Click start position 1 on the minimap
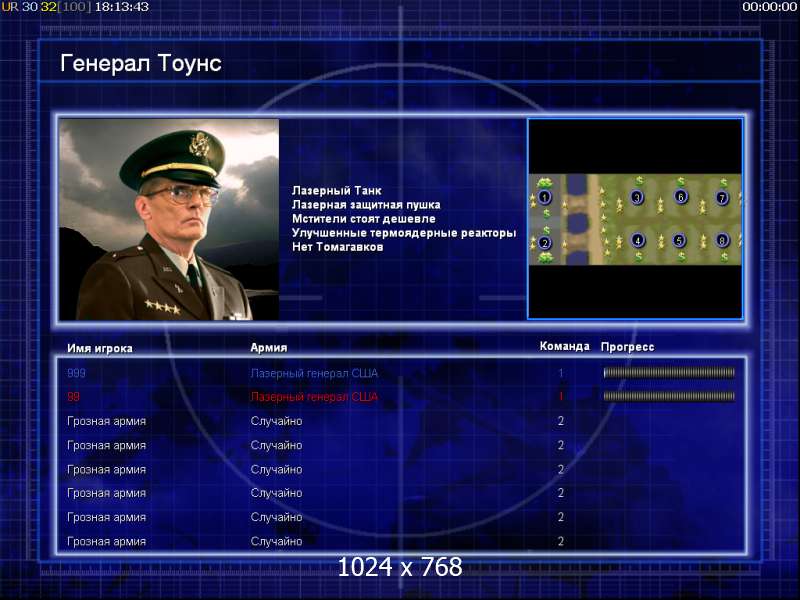The height and width of the screenshot is (600, 800). point(544,197)
